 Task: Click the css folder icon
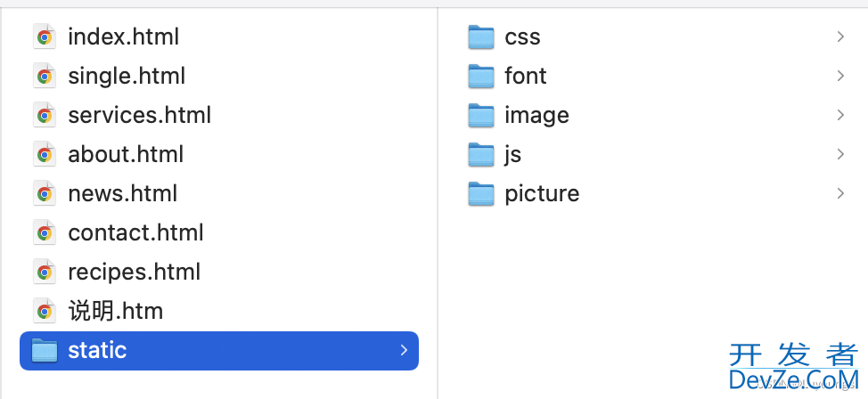pos(480,37)
